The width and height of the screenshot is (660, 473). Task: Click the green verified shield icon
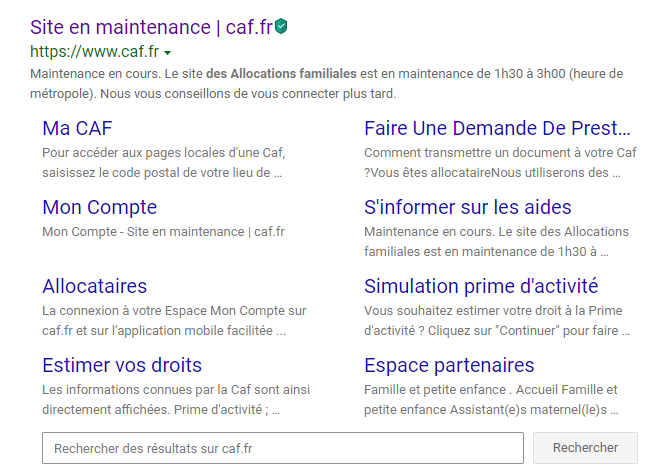281,26
